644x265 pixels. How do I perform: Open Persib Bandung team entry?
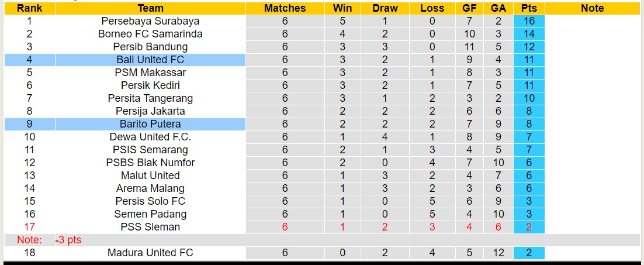[150, 47]
